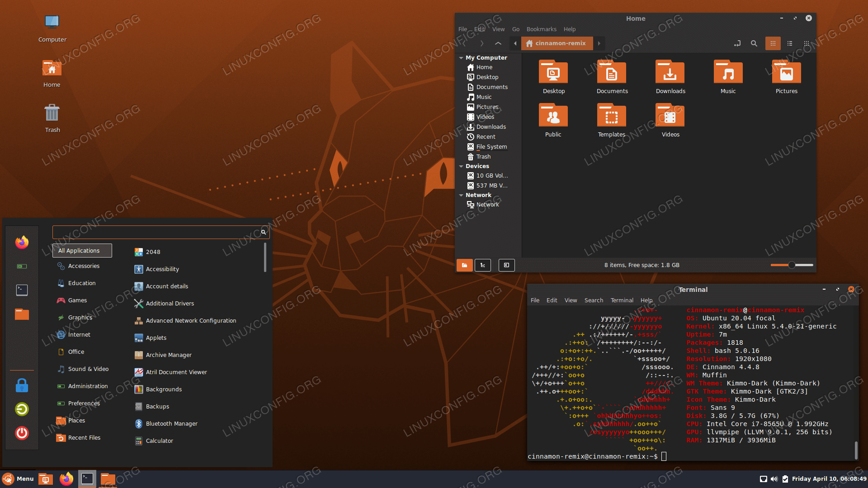Click the menu search input field
This screenshot has height=488, width=868.
click(161, 232)
